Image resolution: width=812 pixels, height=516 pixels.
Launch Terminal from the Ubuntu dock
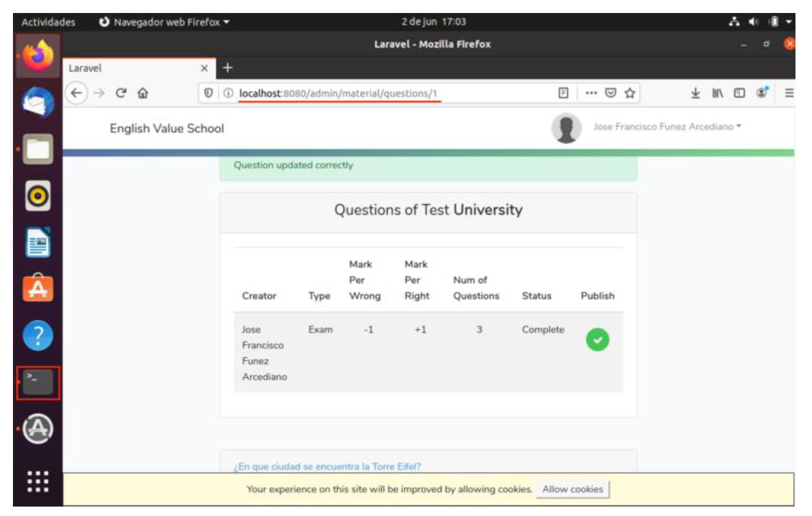coord(38,383)
